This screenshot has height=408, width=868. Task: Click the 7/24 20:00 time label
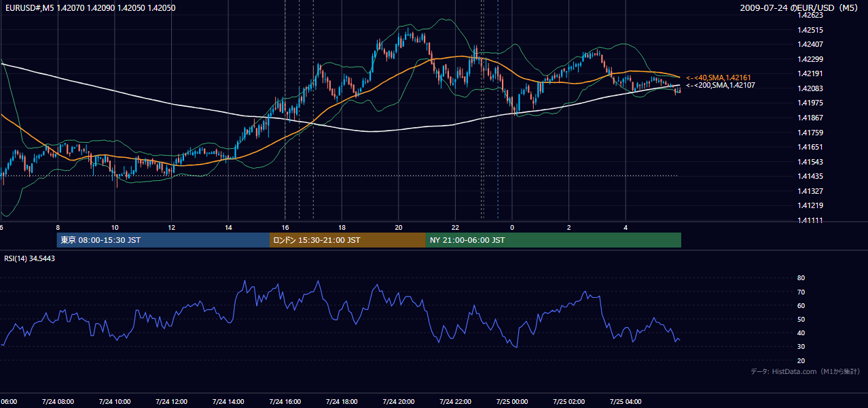[398, 402]
